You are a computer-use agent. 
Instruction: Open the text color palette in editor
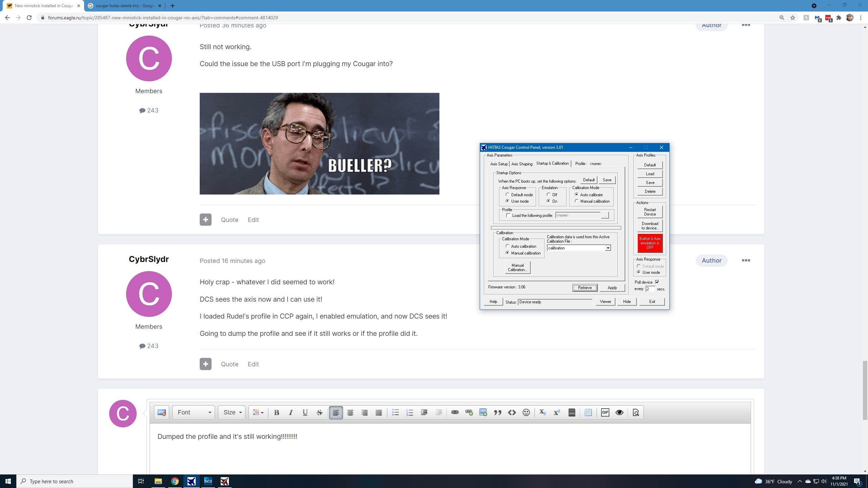point(258,412)
